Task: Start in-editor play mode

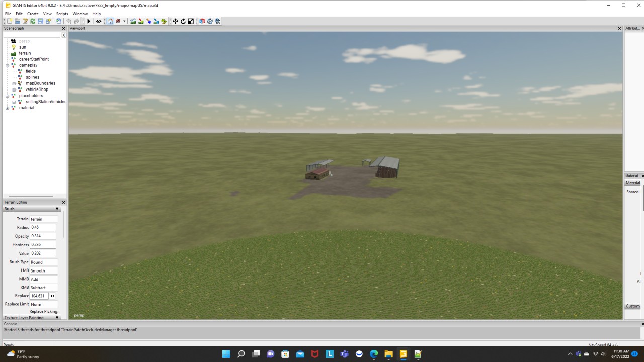Action: click(88, 21)
